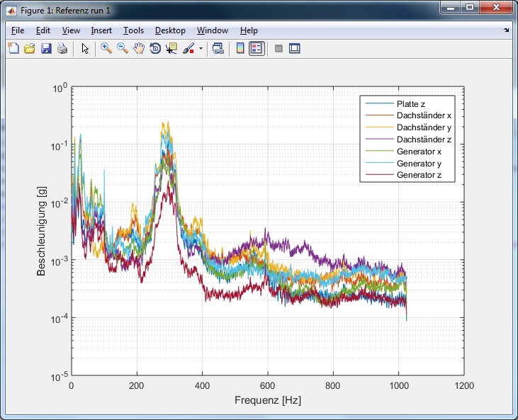
Task: Toggle the Edit Plot arrow tool
Action: tap(85, 49)
